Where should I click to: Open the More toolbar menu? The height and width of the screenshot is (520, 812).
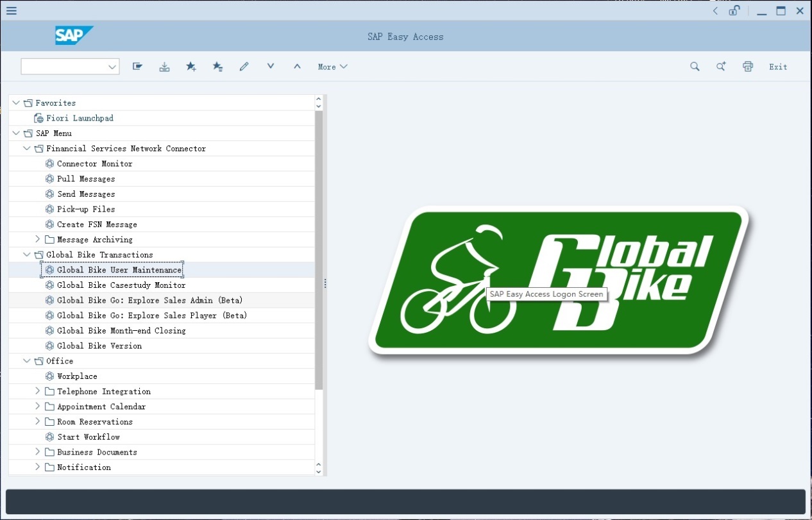333,67
